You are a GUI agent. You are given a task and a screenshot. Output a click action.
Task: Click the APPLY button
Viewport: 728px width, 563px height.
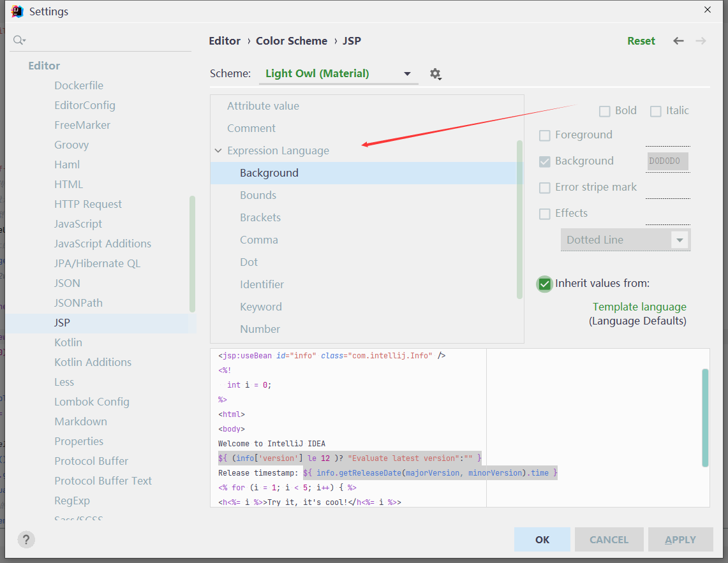click(680, 539)
